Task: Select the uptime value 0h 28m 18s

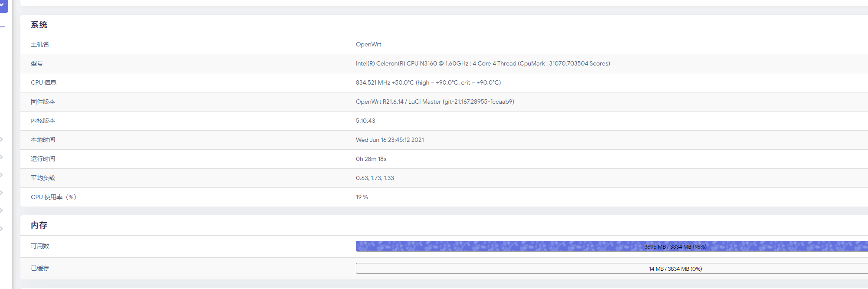Action: tap(371, 159)
